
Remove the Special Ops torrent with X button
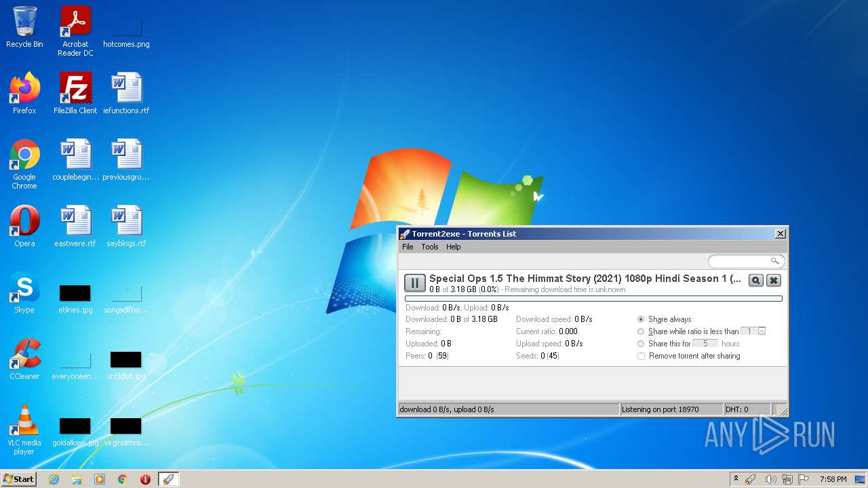[774, 281]
